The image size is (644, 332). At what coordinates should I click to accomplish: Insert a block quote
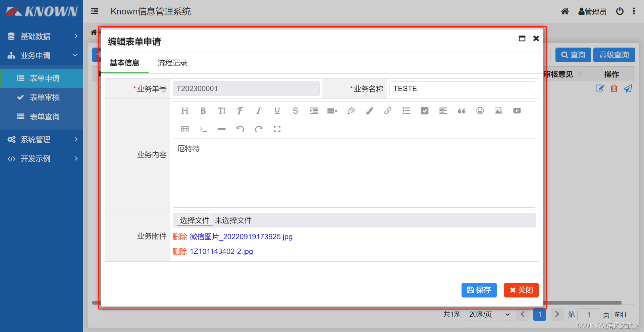coord(462,111)
